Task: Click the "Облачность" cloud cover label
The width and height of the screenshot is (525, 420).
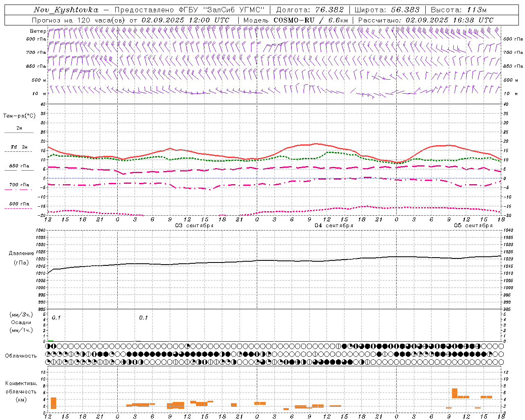Action: coord(21,356)
